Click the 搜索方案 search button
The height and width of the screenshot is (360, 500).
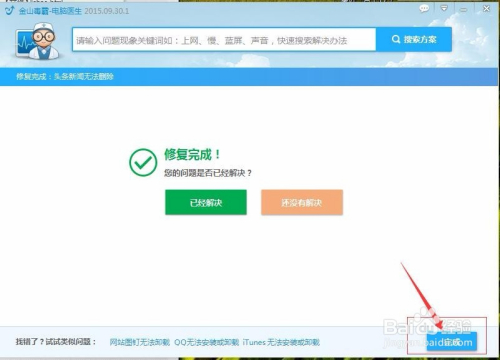pos(414,40)
